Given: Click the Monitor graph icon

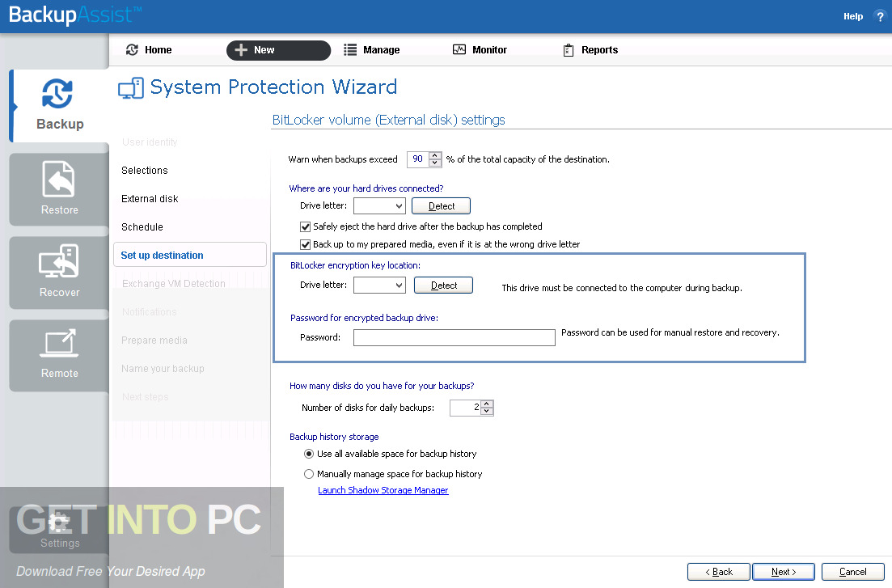Looking at the screenshot, I should (x=459, y=49).
